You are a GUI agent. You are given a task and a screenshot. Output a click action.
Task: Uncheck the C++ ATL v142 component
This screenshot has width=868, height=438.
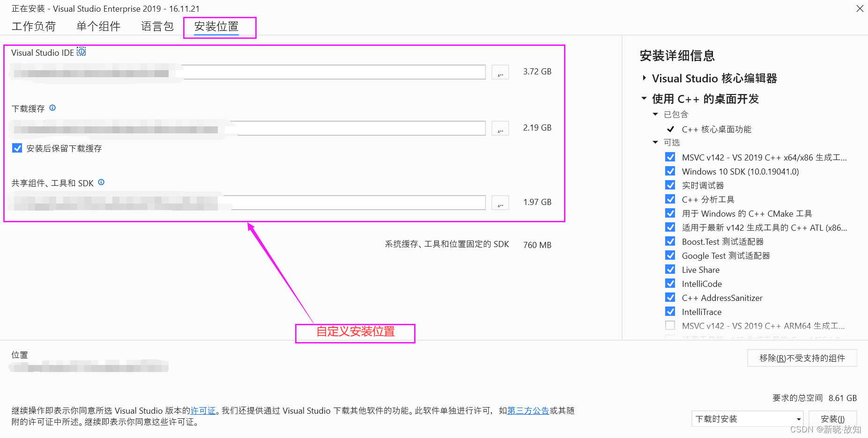pos(670,227)
